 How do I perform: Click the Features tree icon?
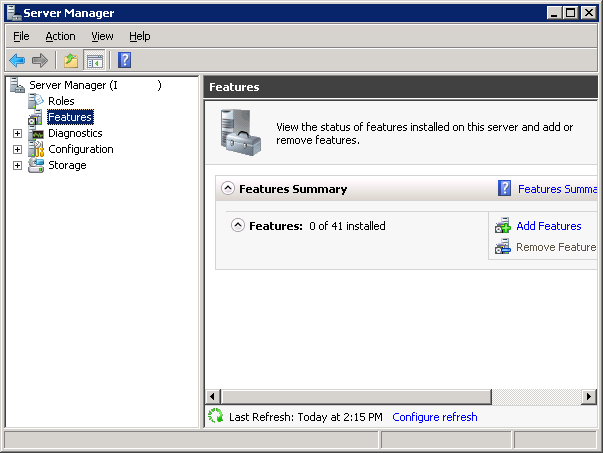tap(35, 117)
